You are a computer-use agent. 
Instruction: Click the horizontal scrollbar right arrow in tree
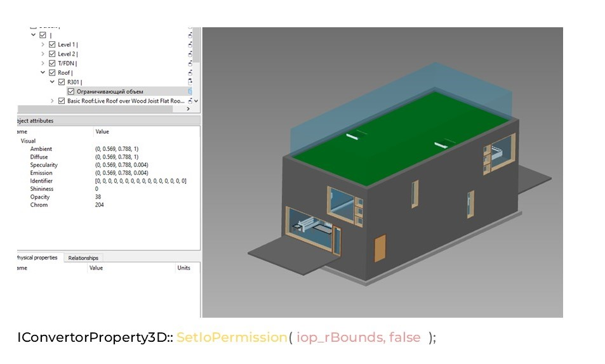[x=188, y=109]
